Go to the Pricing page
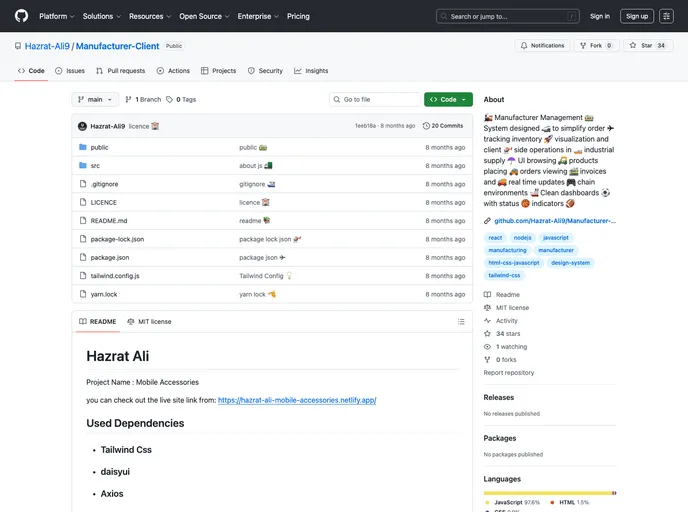688x512 pixels. click(x=298, y=16)
